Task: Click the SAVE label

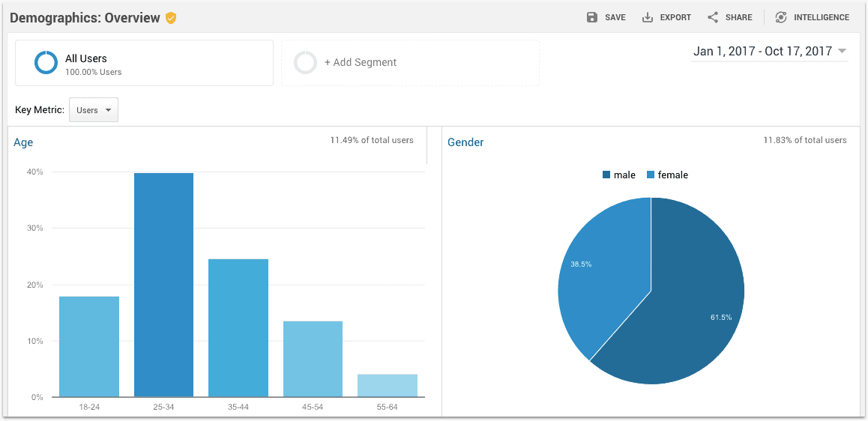Action: tap(615, 17)
